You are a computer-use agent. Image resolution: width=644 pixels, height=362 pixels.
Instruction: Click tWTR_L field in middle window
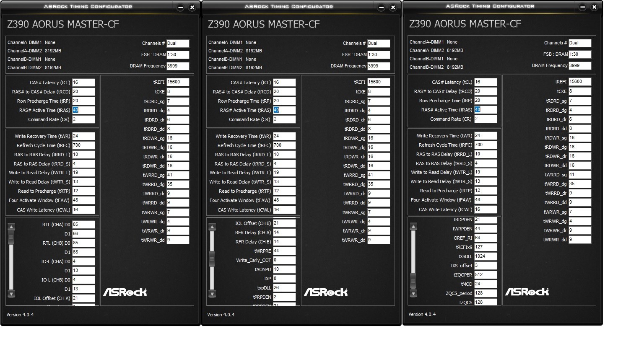(284, 173)
